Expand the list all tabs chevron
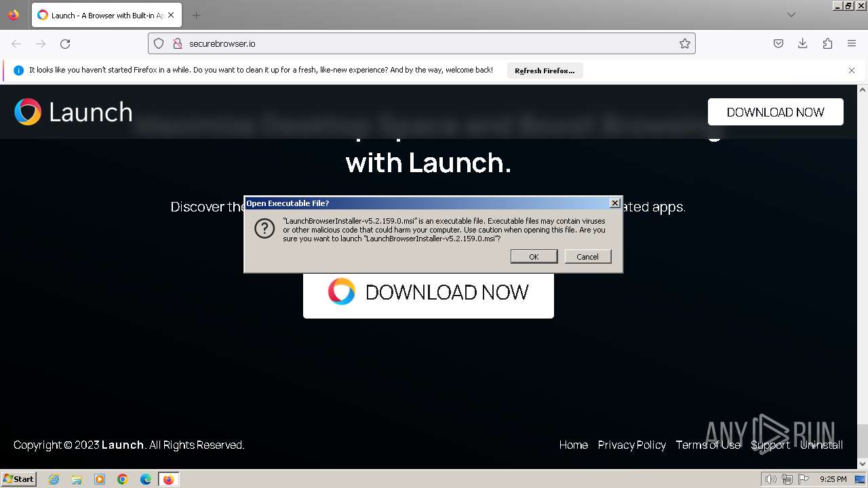 coord(791,15)
